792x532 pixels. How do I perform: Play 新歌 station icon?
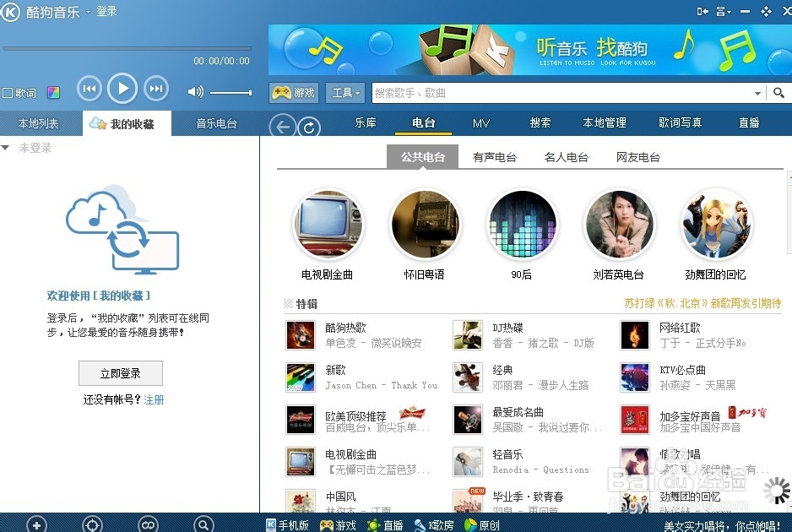(x=301, y=377)
